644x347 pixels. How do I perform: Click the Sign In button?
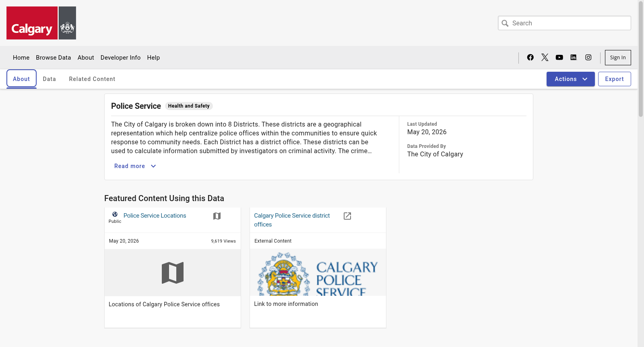click(x=618, y=58)
